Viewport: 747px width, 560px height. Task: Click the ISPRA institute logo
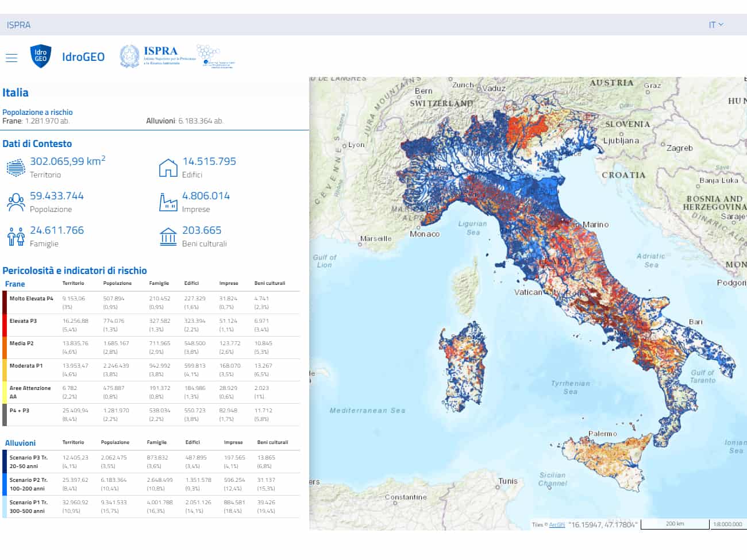tap(157, 56)
